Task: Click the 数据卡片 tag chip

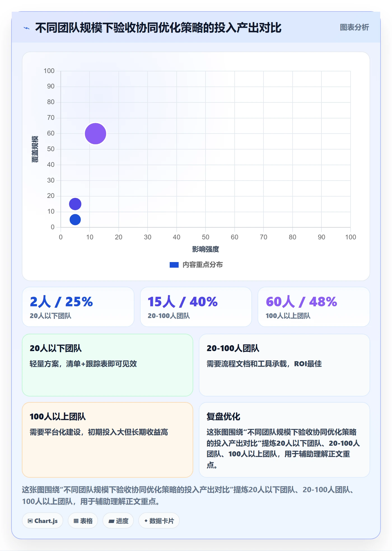Action: 159,521
